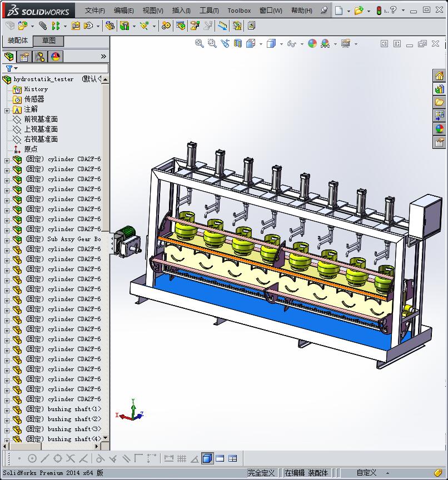
Task: Switch to the 草图 tab
Action: pyautogui.click(x=48, y=41)
